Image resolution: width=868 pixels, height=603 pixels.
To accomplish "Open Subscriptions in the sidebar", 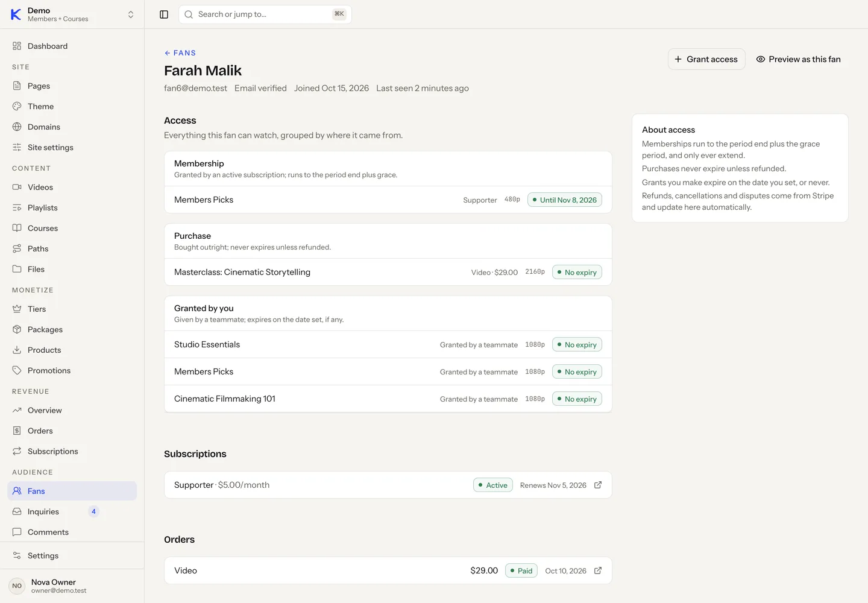I will 72,451.
